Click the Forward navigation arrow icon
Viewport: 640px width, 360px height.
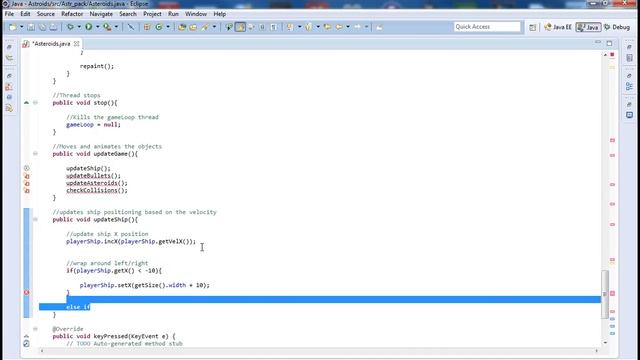pos(358,27)
